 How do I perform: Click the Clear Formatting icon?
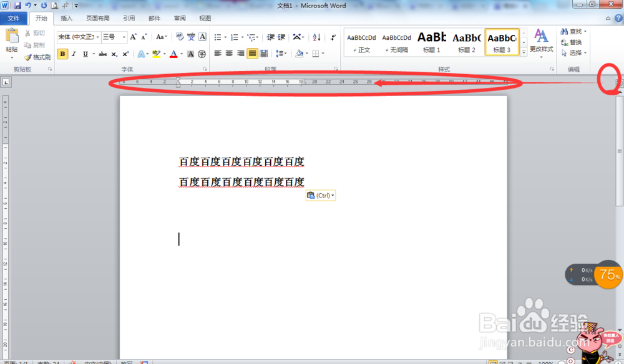180,37
